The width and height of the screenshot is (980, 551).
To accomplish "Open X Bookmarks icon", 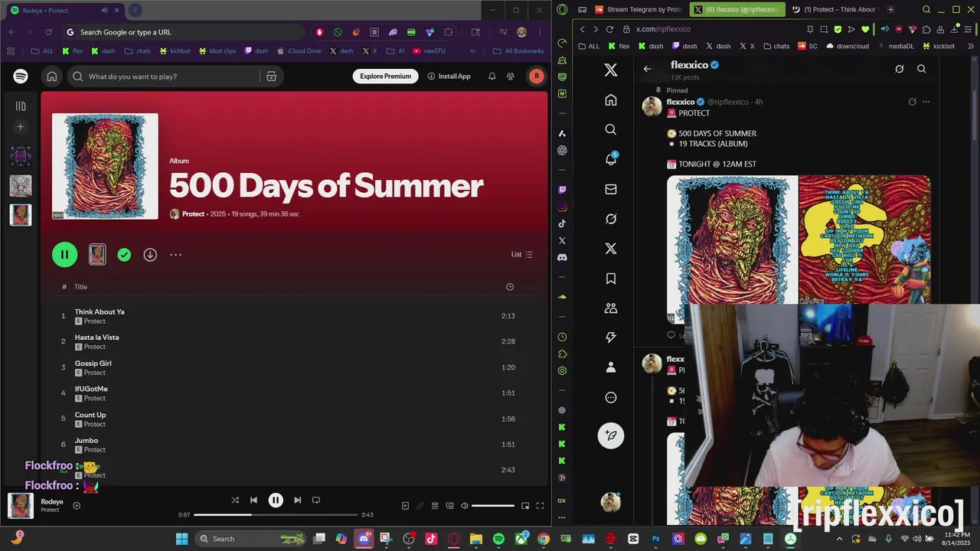I will 610,279.
